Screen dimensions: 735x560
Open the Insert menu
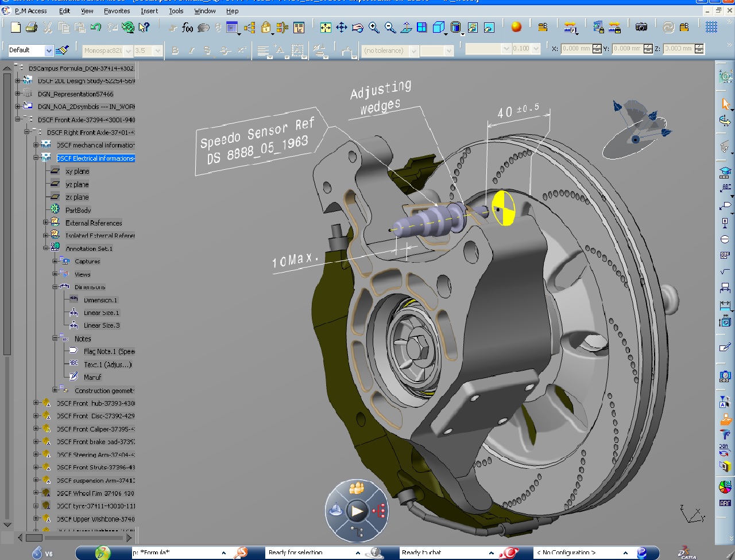pyautogui.click(x=149, y=11)
